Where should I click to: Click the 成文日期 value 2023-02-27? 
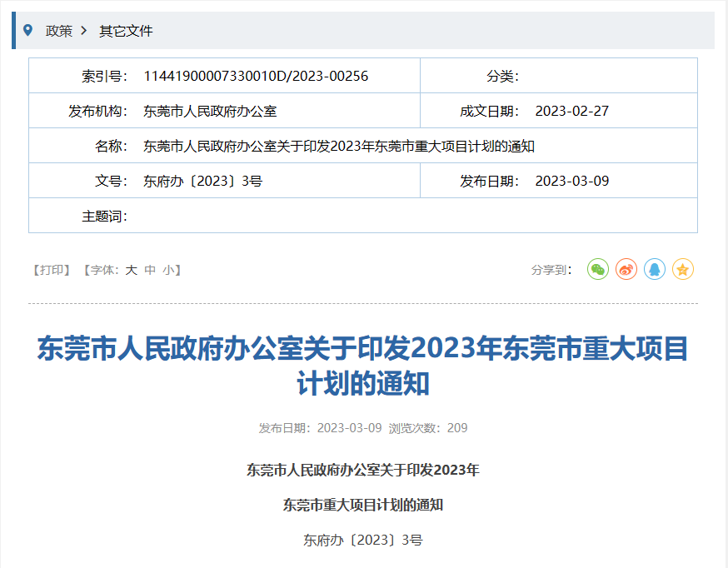[x=571, y=112]
